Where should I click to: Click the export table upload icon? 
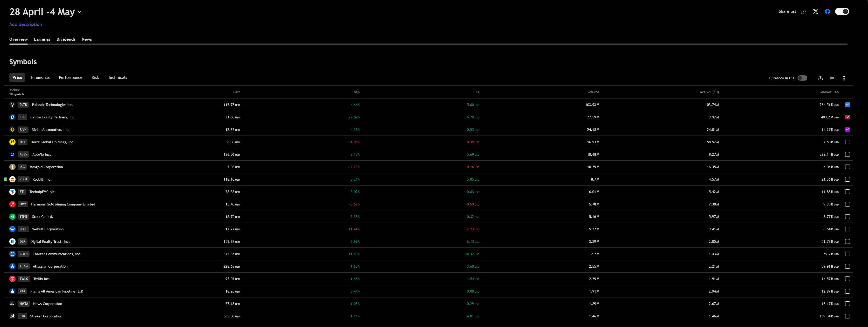[x=821, y=78]
